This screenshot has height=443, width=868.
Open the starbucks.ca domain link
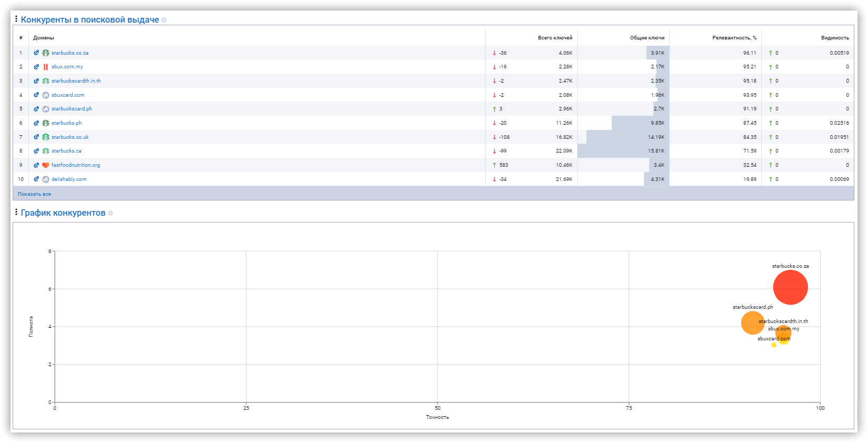point(66,151)
